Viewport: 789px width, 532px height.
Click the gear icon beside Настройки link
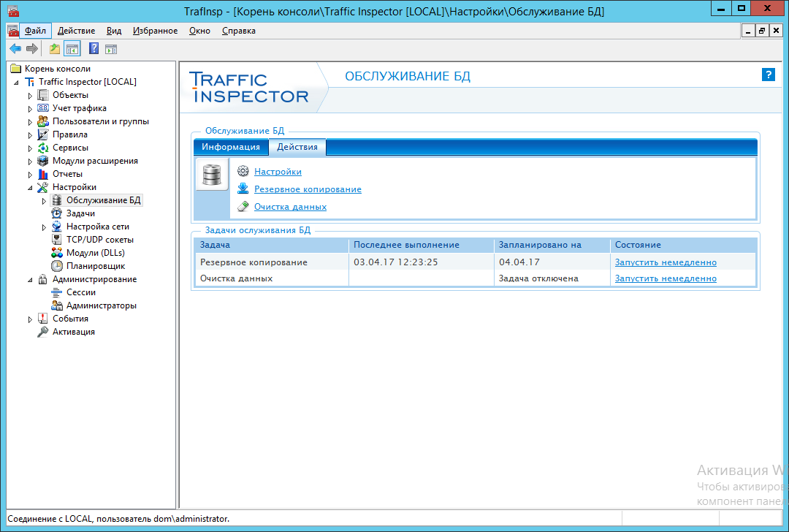pos(243,171)
